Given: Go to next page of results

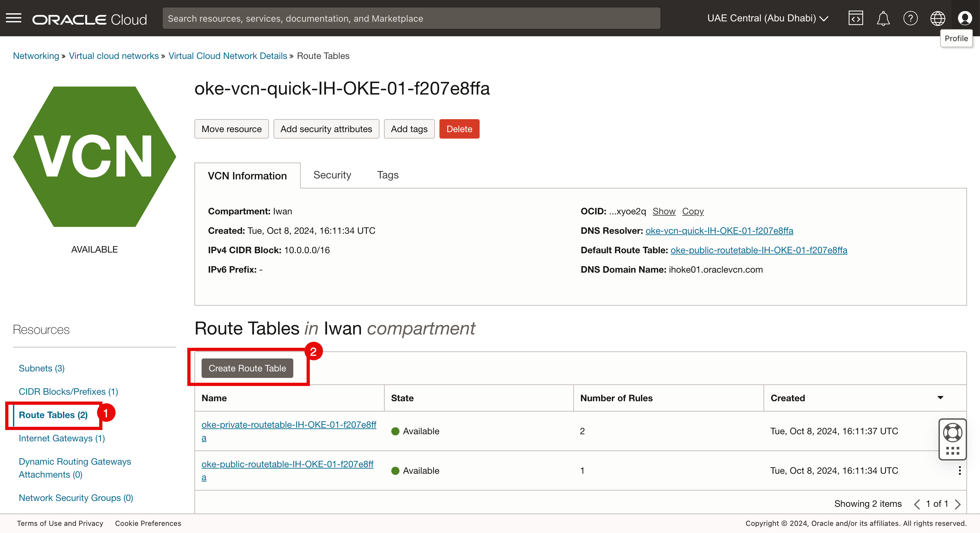Looking at the screenshot, I should pos(958,504).
